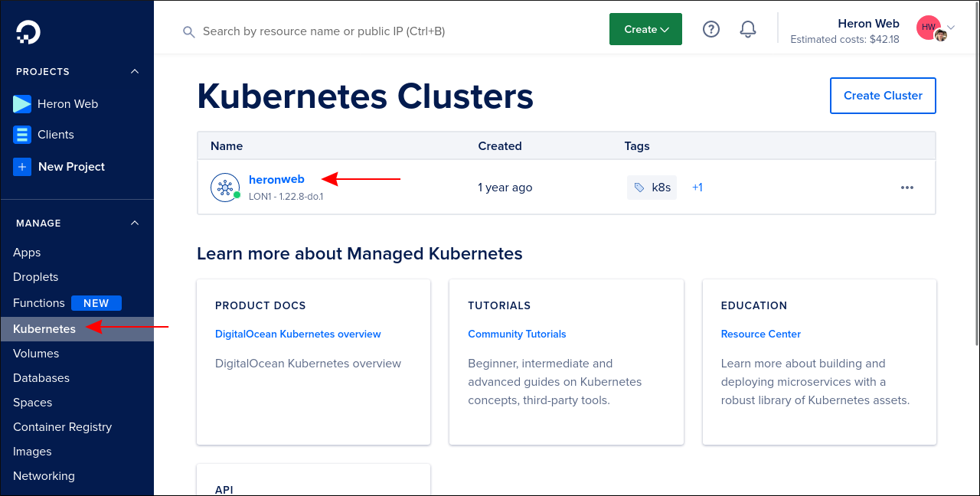Click the Heron Web project icon
Viewport: 980px width, 496px height.
[x=21, y=103]
